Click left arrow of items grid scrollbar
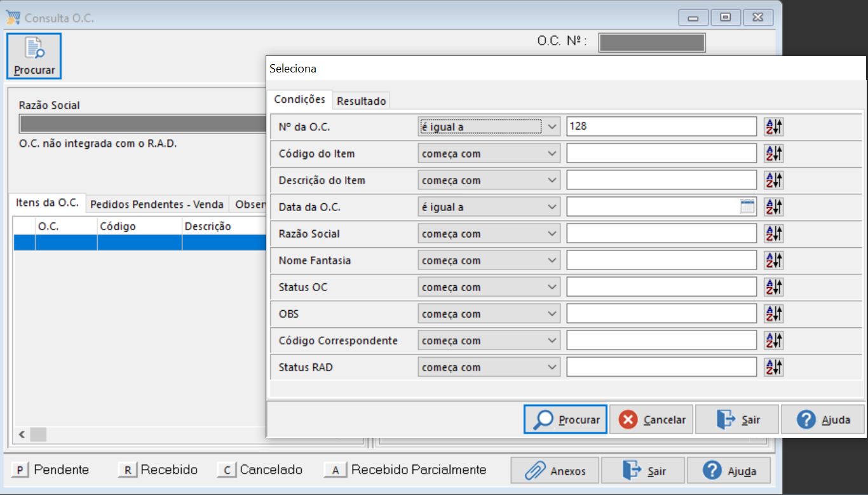Image resolution: width=868 pixels, height=495 pixels. 21,435
